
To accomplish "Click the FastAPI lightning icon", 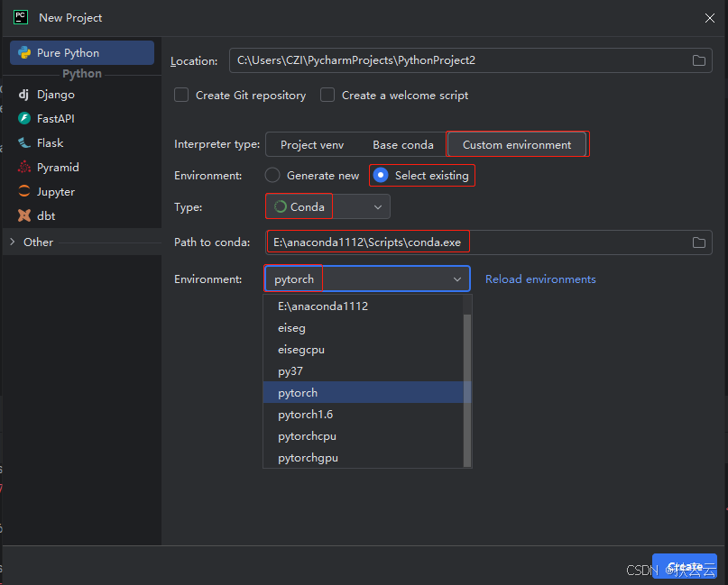I will pos(24,118).
